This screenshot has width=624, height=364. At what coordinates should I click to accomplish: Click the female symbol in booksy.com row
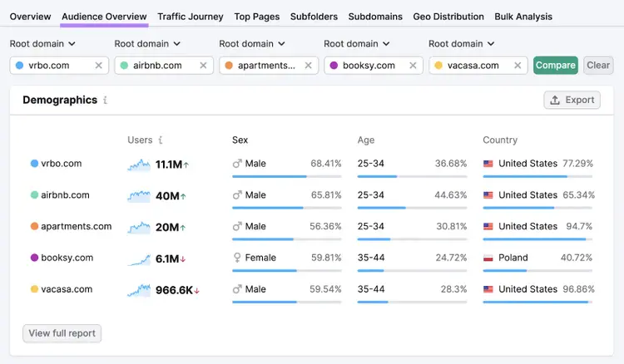point(237,258)
